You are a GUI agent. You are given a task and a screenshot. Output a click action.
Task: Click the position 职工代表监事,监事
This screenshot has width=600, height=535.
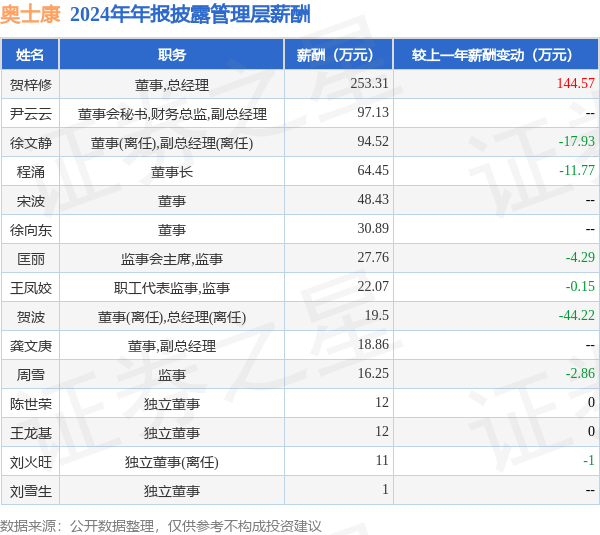click(x=172, y=288)
